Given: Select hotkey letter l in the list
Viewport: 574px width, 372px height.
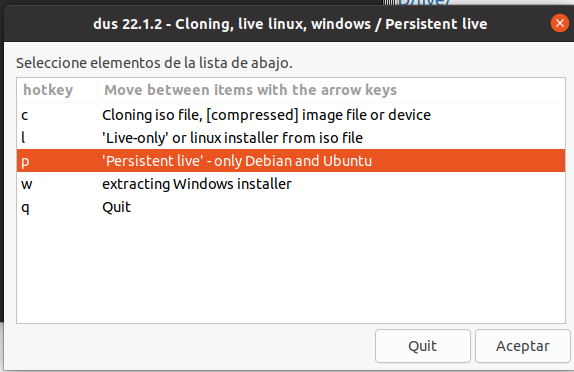Looking at the screenshot, I should click(23, 138).
